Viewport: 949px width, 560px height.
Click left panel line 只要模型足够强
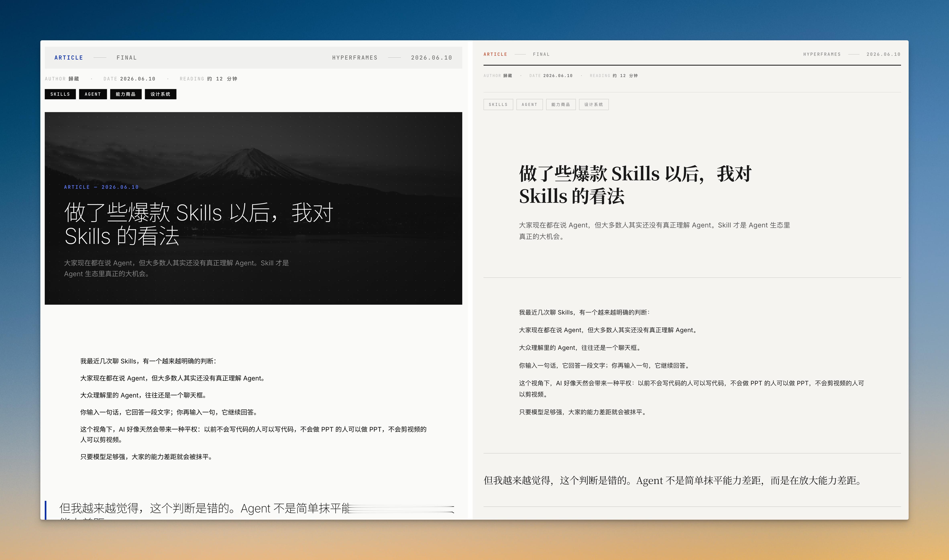click(x=147, y=457)
